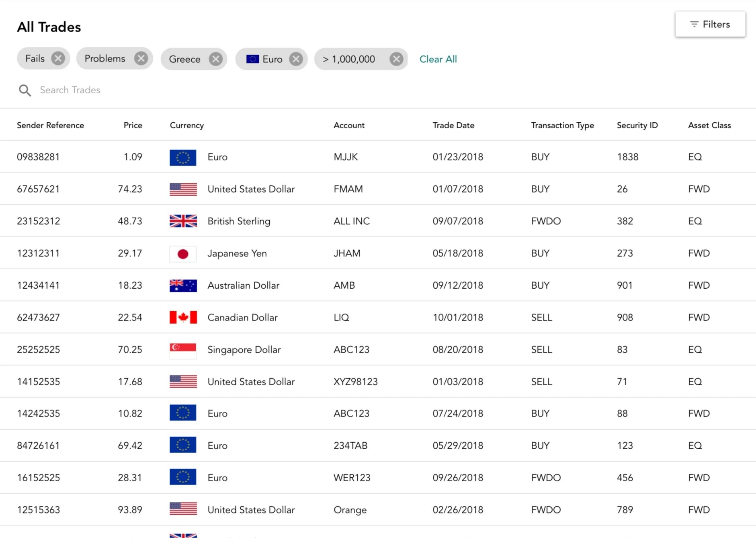Viewport: 756px width, 538px height.
Task: Click Euro flag in row 09838281
Action: point(183,158)
